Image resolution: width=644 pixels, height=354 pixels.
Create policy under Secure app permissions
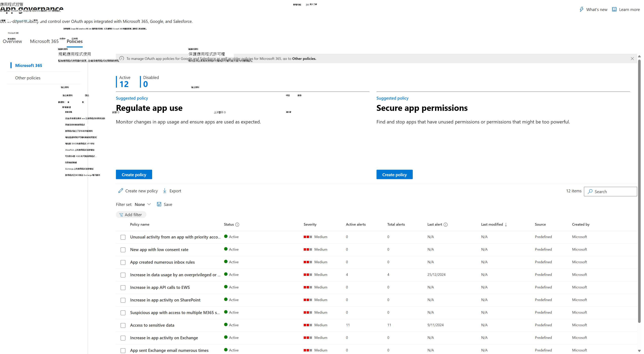coord(394,174)
